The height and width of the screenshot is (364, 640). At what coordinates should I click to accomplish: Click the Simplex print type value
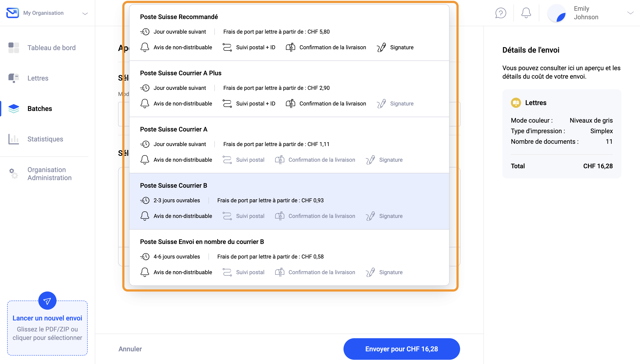(601, 131)
